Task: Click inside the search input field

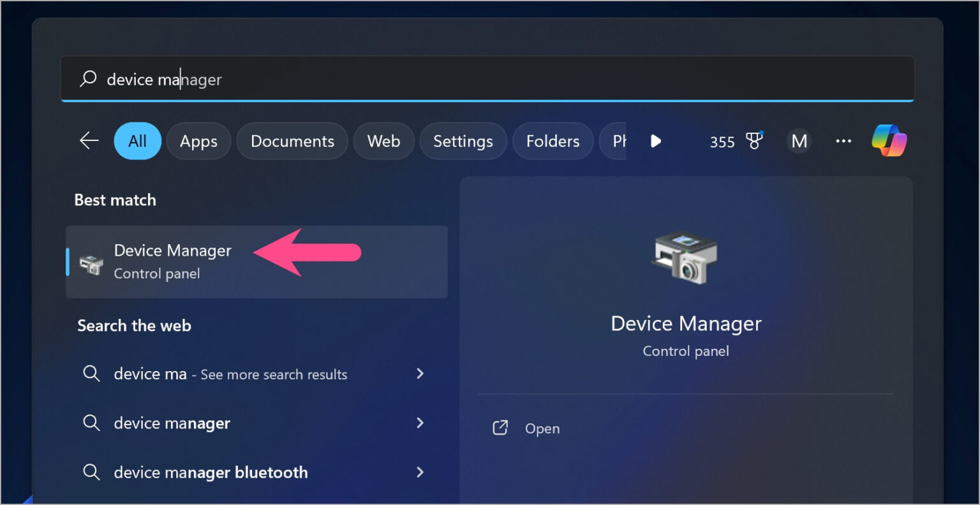Action: click(319, 78)
